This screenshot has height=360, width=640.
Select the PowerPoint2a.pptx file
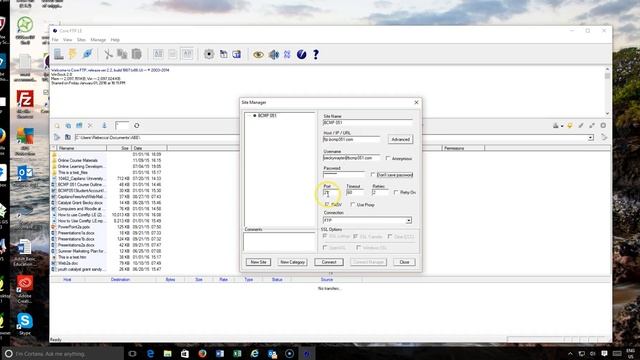point(73,227)
